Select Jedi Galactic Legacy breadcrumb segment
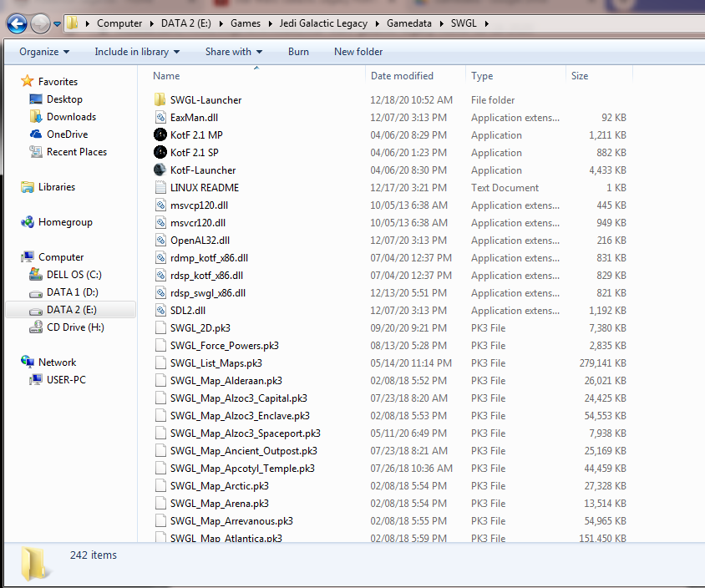The height and width of the screenshot is (588, 705). [323, 23]
